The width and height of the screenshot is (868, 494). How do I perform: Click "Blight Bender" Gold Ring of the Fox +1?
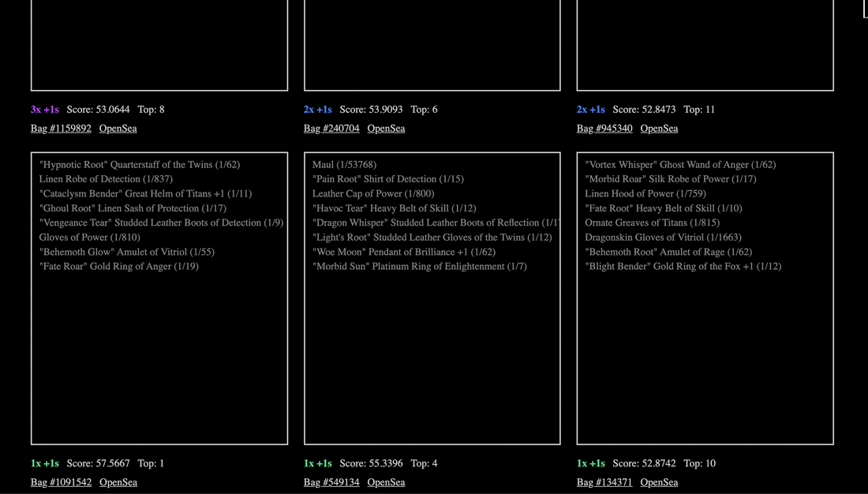(x=683, y=267)
